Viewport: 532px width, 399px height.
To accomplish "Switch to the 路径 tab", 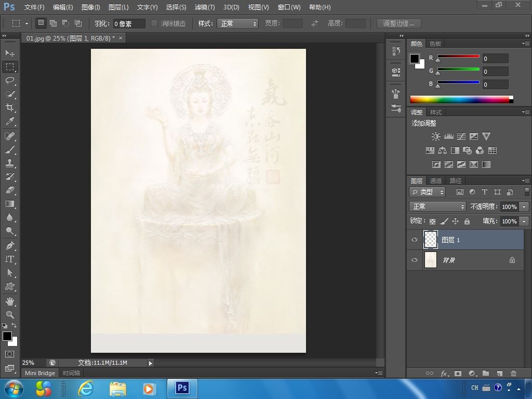I will 455,180.
